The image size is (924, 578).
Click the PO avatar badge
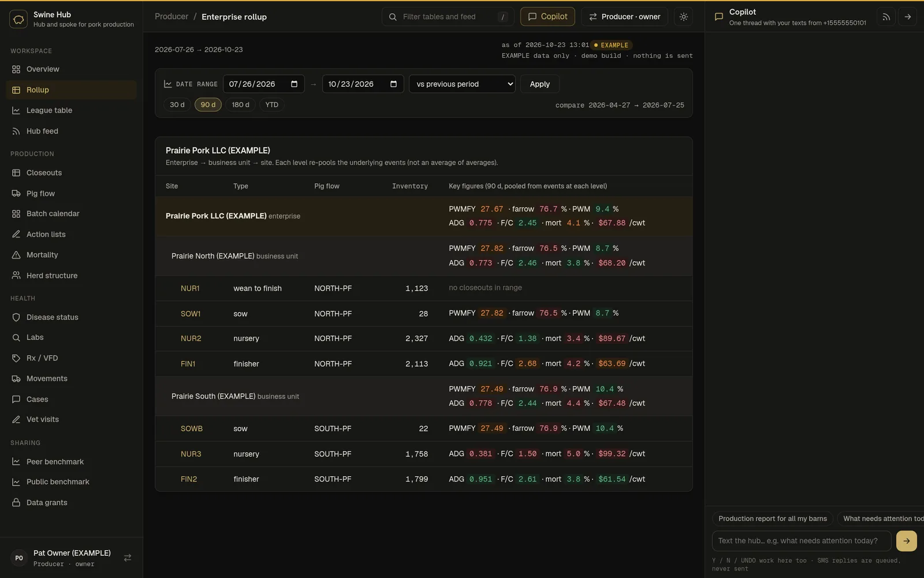pos(19,558)
